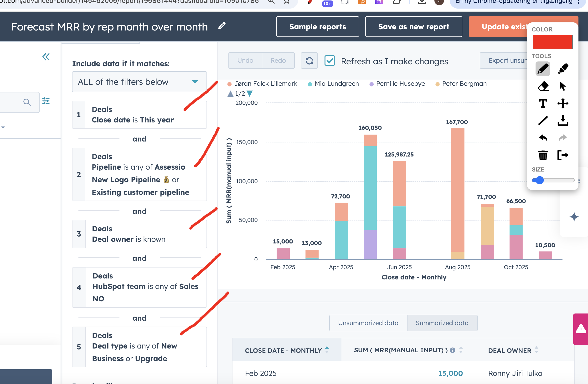Click the trash clear-annotations icon

(542, 155)
